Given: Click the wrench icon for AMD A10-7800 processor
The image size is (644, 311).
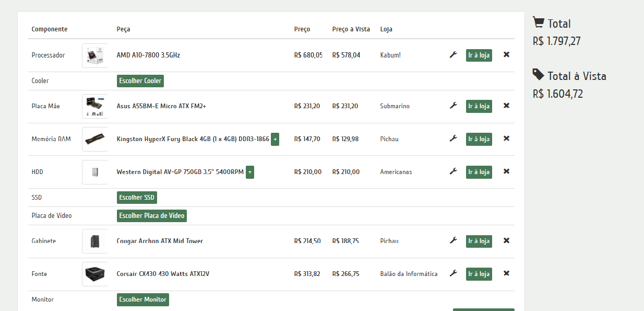Looking at the screenshot, I should 453,54.
